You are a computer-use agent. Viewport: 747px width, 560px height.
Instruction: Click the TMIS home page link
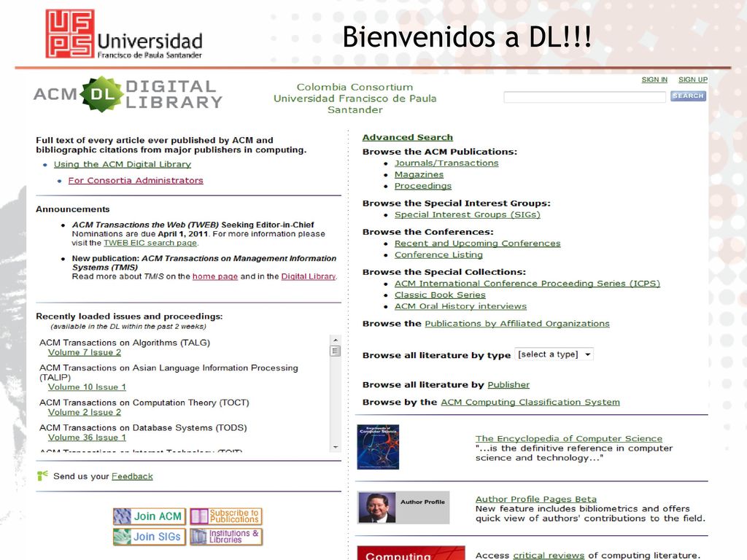(x=215, y=276)
